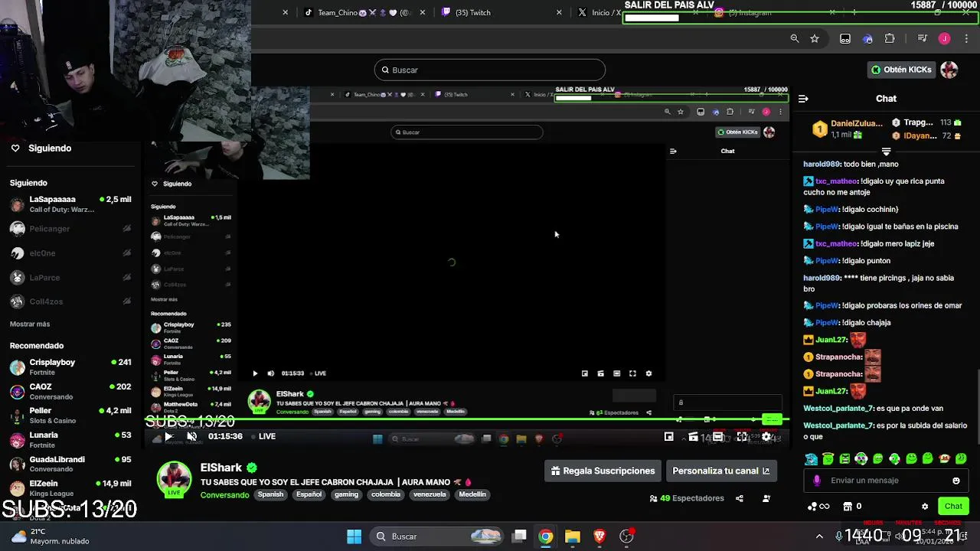The height and width of the screenshot is (551, 980).
Task: Send message with green Chat button
Action: coord(953,506)
